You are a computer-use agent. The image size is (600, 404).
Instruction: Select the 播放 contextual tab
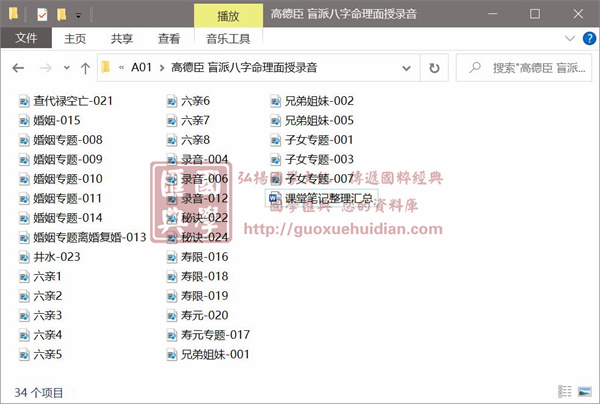(228, 16)
